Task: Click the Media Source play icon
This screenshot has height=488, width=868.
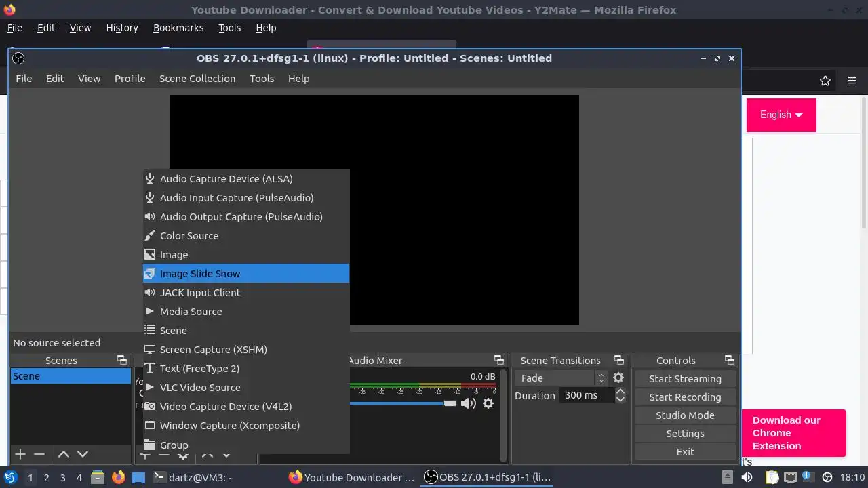Action: point(150,312)
